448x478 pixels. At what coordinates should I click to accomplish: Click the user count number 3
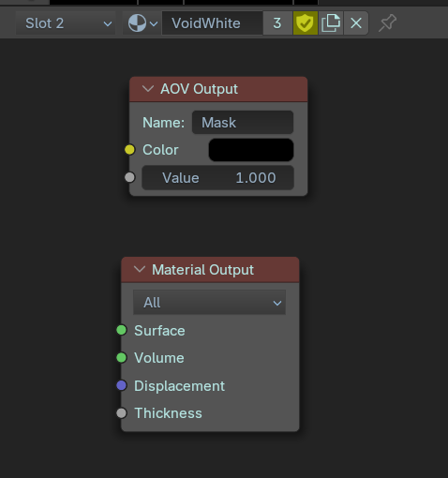point(277,23)
